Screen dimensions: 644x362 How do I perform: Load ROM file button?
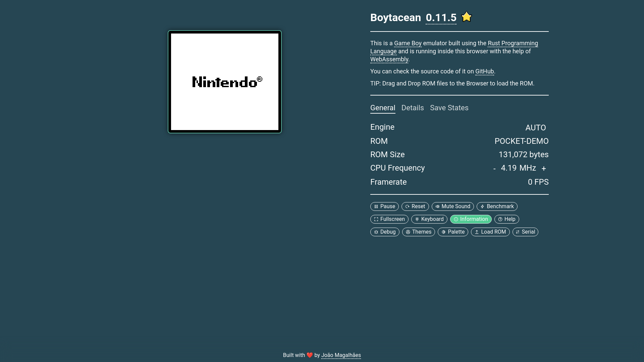click(490, 232)
